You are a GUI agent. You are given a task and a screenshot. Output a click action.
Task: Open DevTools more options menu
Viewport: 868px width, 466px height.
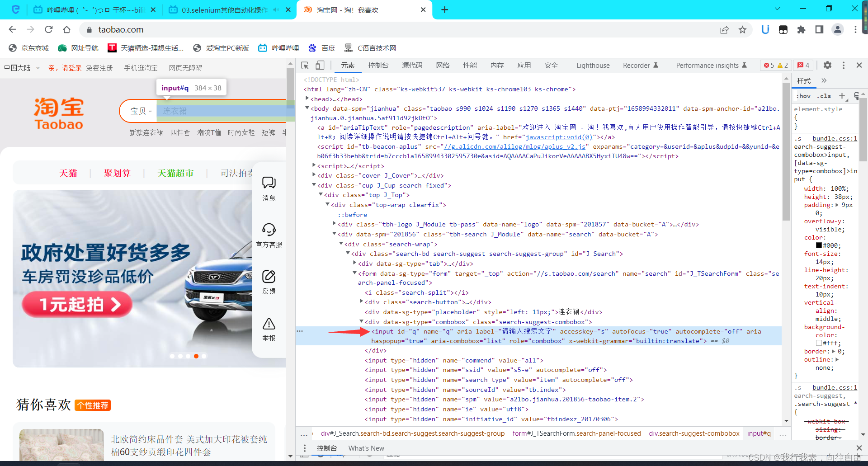(x=844, y=65)
